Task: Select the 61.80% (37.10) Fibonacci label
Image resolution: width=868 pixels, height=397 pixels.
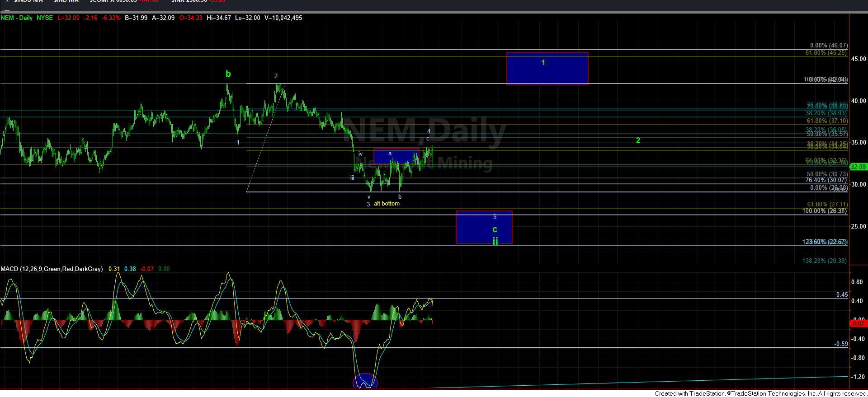Action: point(827,121)
